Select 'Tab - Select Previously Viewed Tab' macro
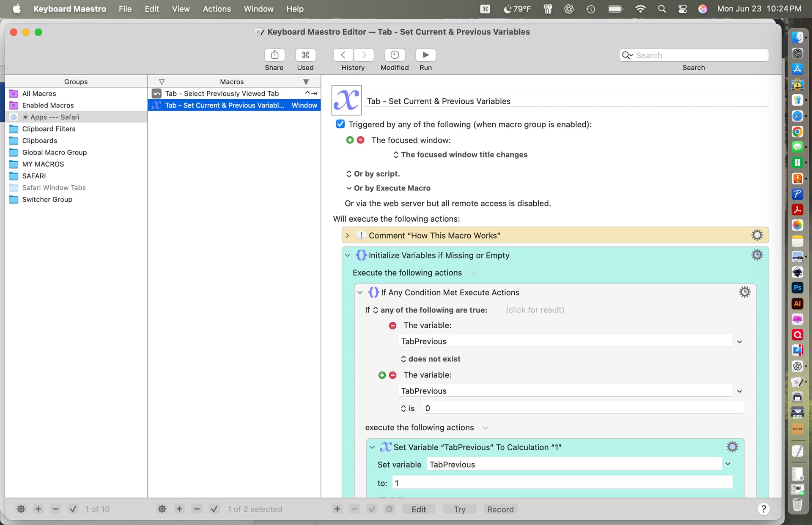812x525 pixels. 234,93
